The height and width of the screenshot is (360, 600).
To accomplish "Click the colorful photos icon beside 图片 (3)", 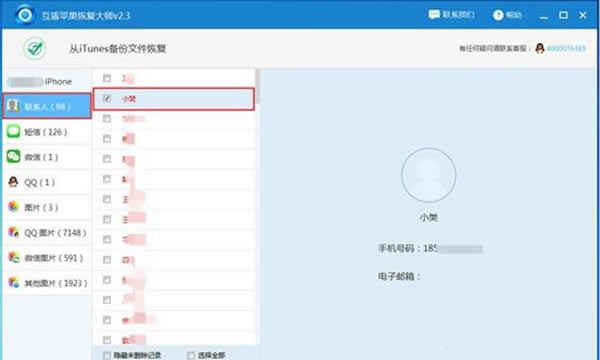I will coord(13,207).
